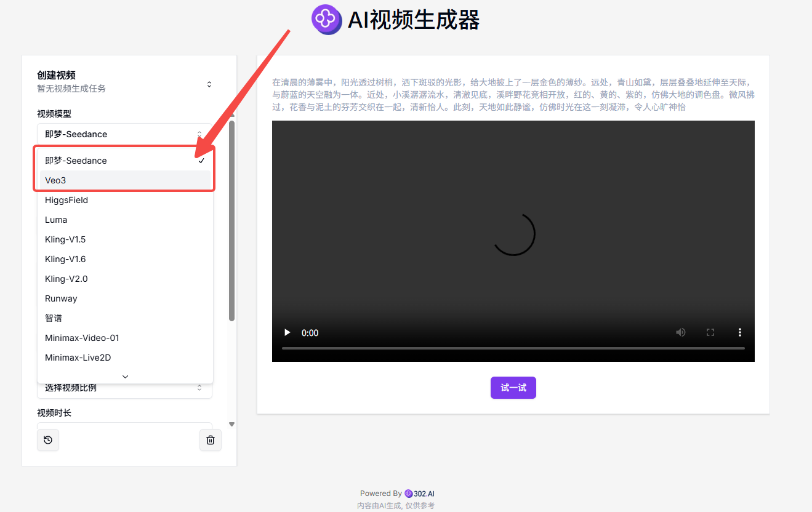The image size is (812, 512).
Task: Click the left panel vertical scrollbar
Action: click(232, 220)
